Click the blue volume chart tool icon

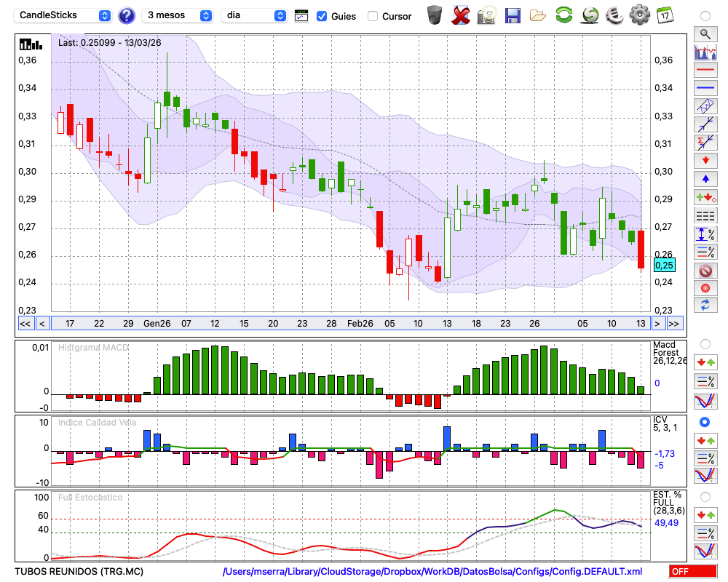click(x=705, y=52)
